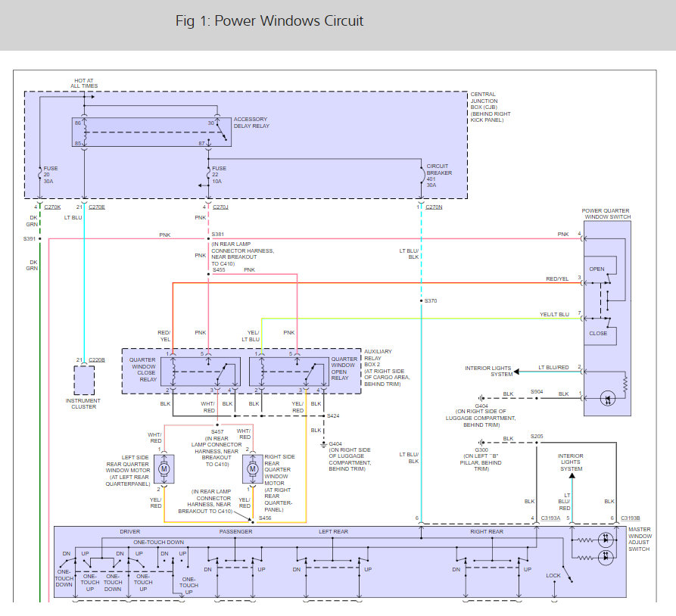Viewport: 676px width, 616px height.
Task: Click the Instrument Cluster dashed box
Action: coord(84,378)
